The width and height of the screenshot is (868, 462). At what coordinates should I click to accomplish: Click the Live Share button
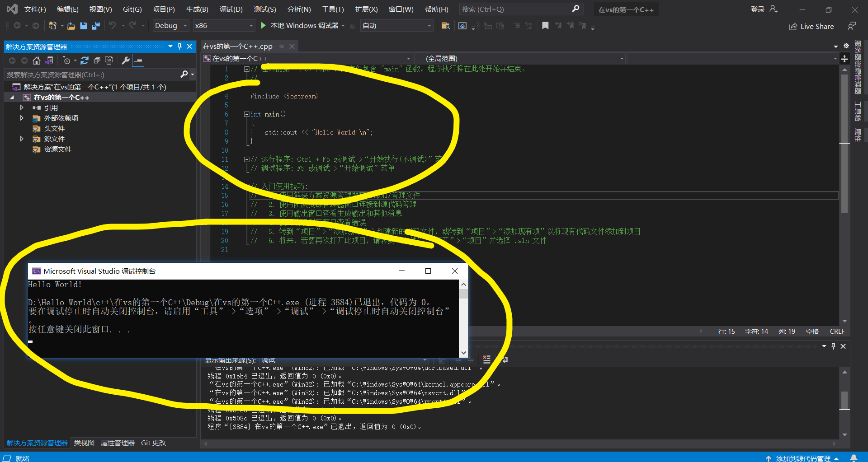(811, 27)
